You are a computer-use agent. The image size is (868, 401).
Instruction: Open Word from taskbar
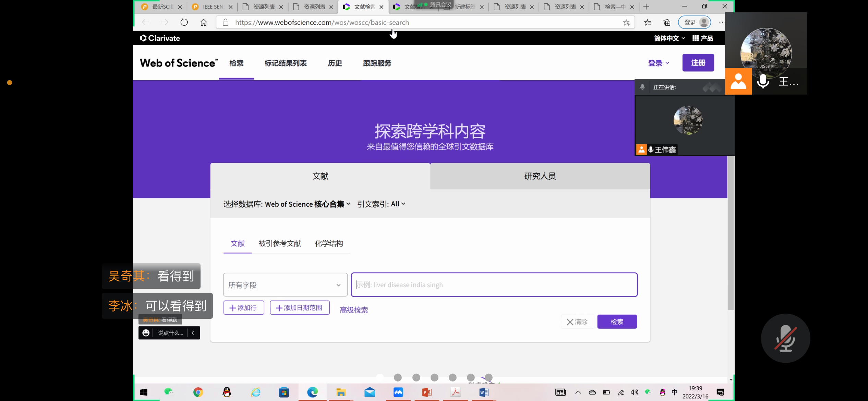[x=484, y=392]
